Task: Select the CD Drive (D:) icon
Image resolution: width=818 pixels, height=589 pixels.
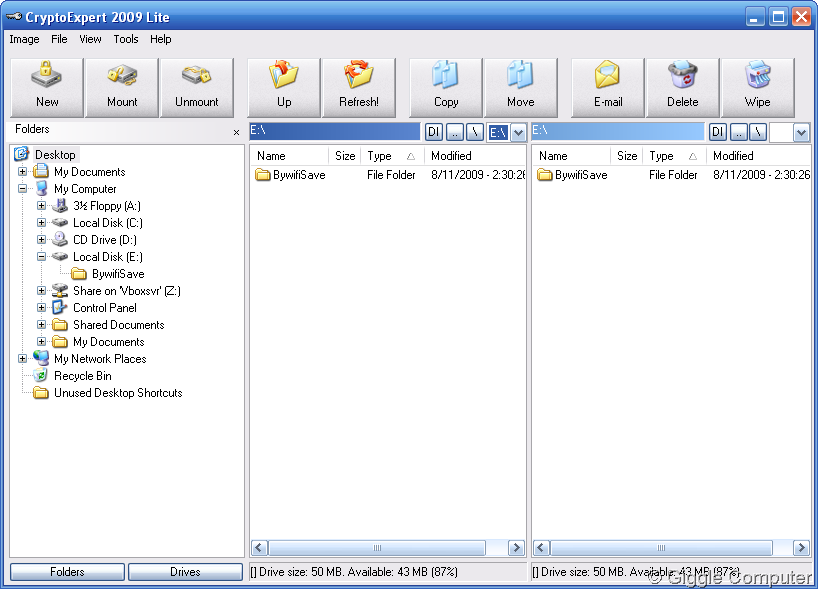Action: point(60,239)
